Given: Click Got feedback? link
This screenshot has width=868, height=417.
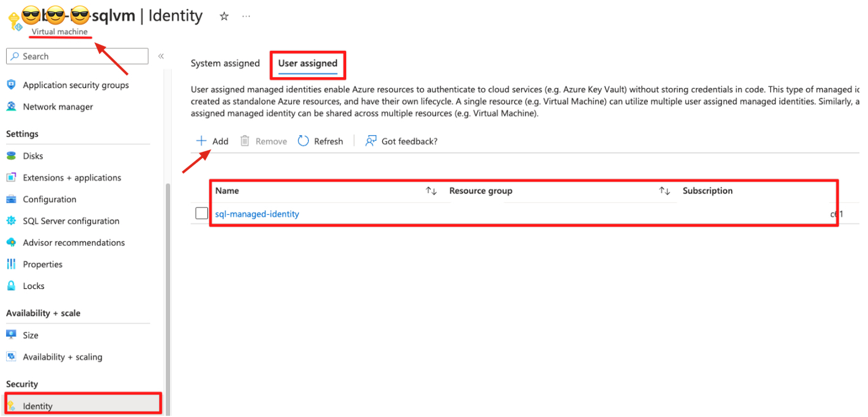Looking at the screenshot, I should pos(409,141).
